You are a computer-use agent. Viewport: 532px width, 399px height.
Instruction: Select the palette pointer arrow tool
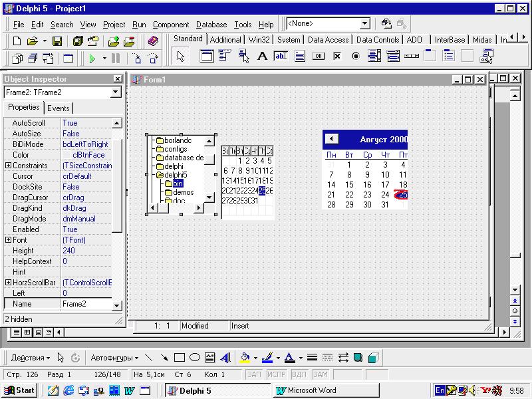pos(181,56)
